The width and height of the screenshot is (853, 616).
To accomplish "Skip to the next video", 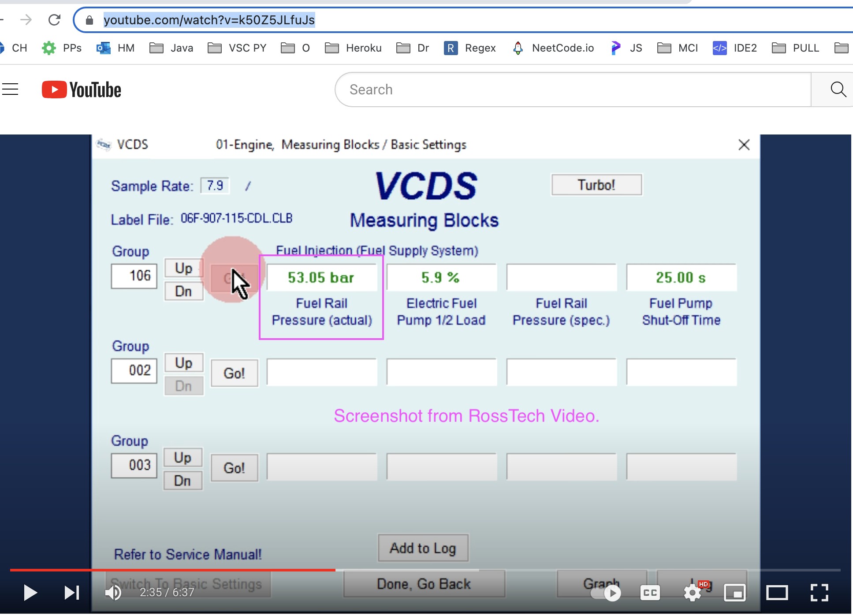I will (x=72, y=592).
